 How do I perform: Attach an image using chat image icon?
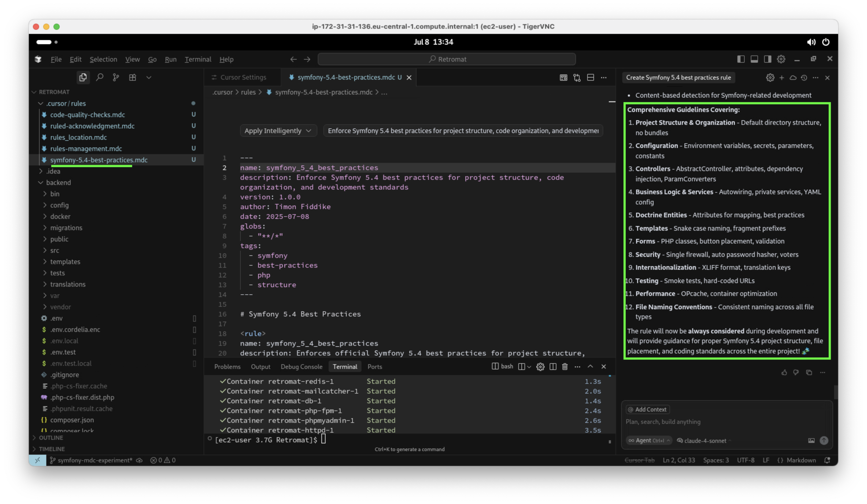coord(811,440)
